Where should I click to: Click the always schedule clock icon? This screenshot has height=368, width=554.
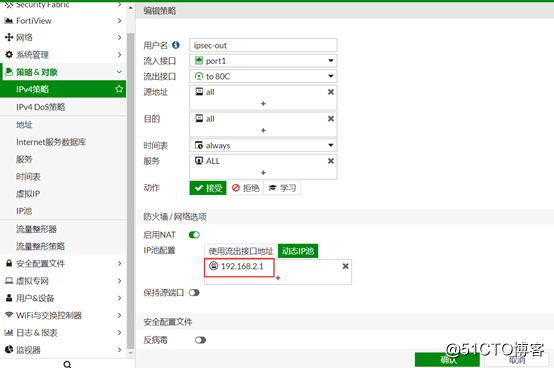point(199,145)
